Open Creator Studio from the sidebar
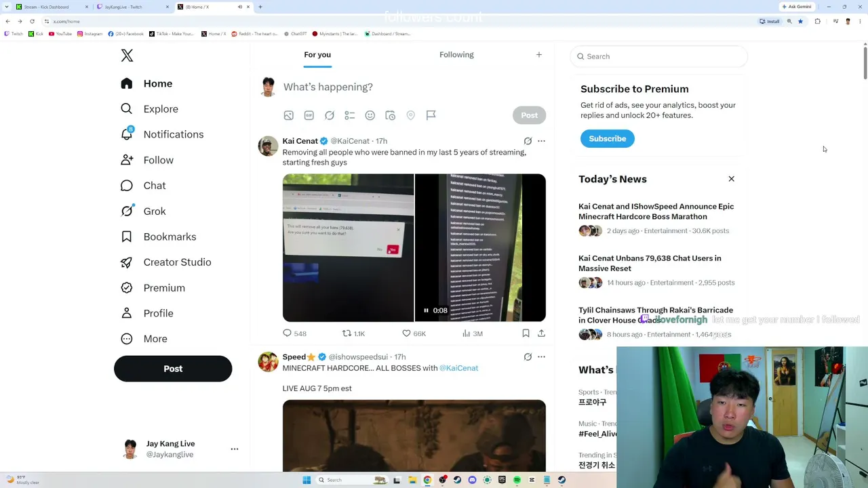Viewport: 868px width, 488px height. click(x=165, y=262)
